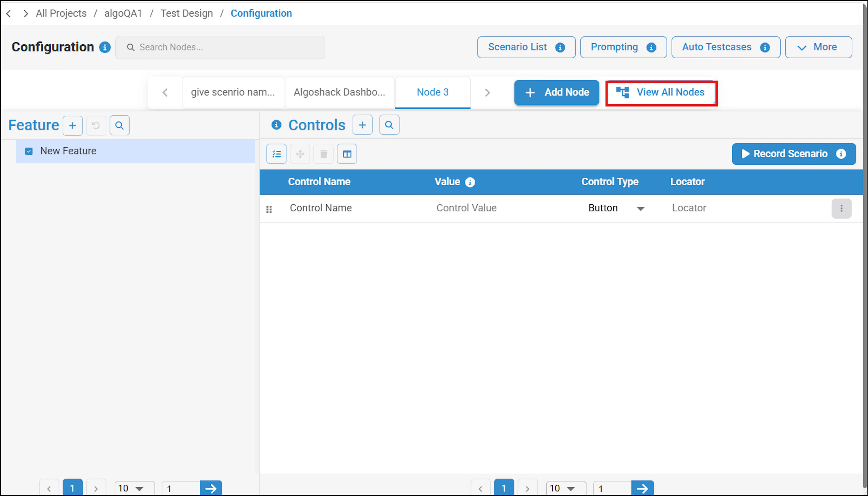868x496 pixels.
Task: Click the drag handle of Control Name row
Action: [x=269, y=209]
